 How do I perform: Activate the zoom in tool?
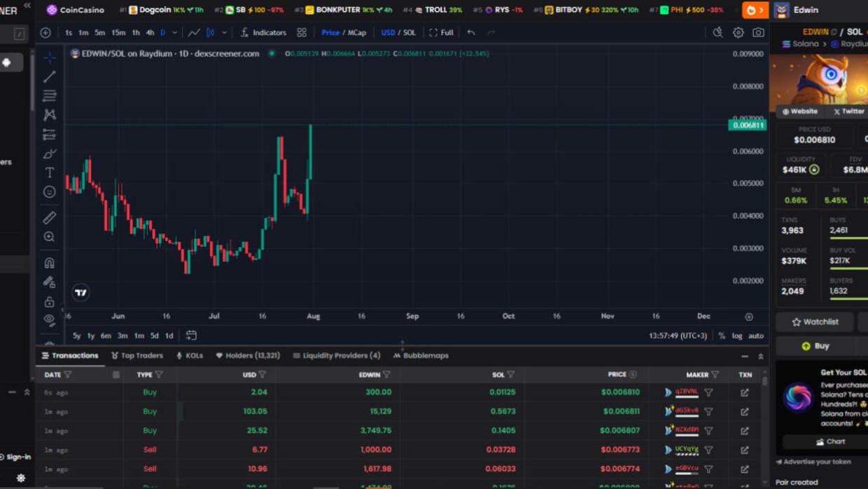pos(49,237)
